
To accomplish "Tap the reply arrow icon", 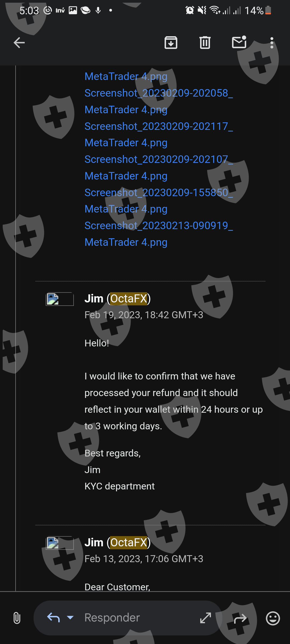I will click(53, 618).
